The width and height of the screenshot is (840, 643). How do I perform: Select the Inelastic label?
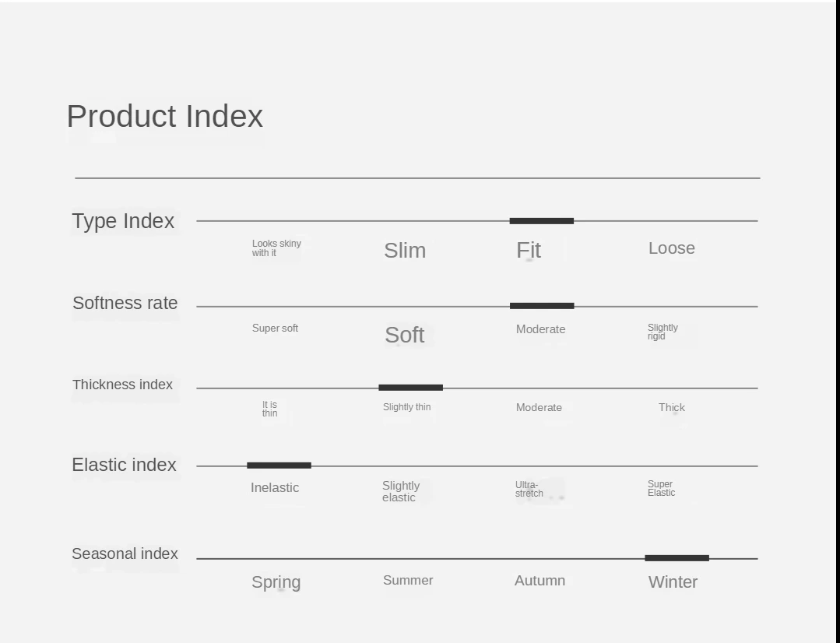pos(275,487)
